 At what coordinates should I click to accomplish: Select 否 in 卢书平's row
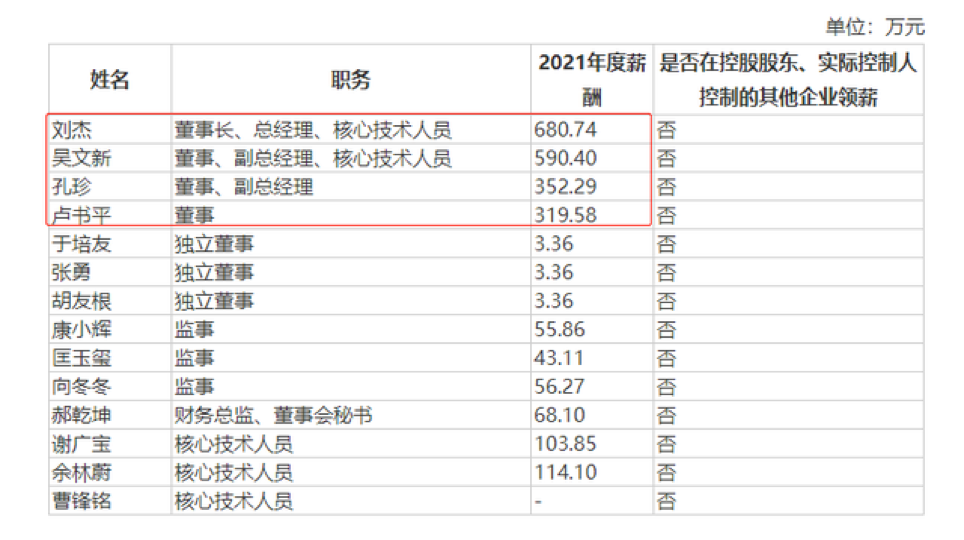pyautogui.click(x=667, y=215)
